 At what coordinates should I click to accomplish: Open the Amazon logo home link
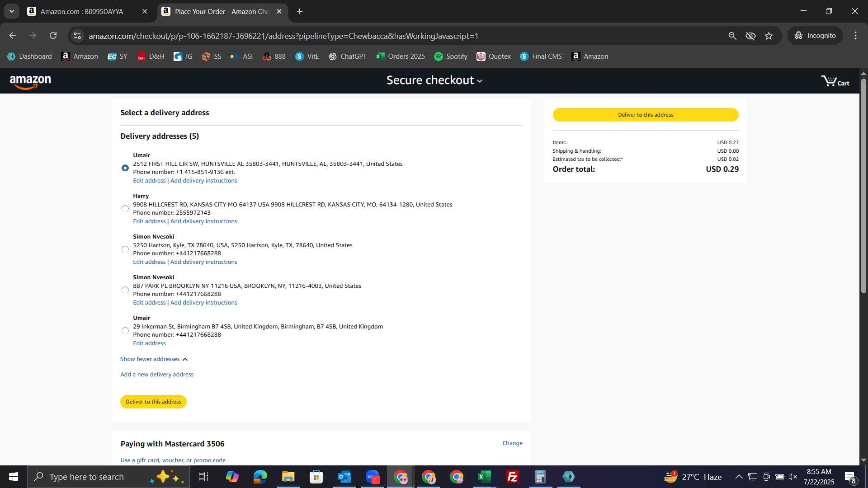(x=30, y=82)
